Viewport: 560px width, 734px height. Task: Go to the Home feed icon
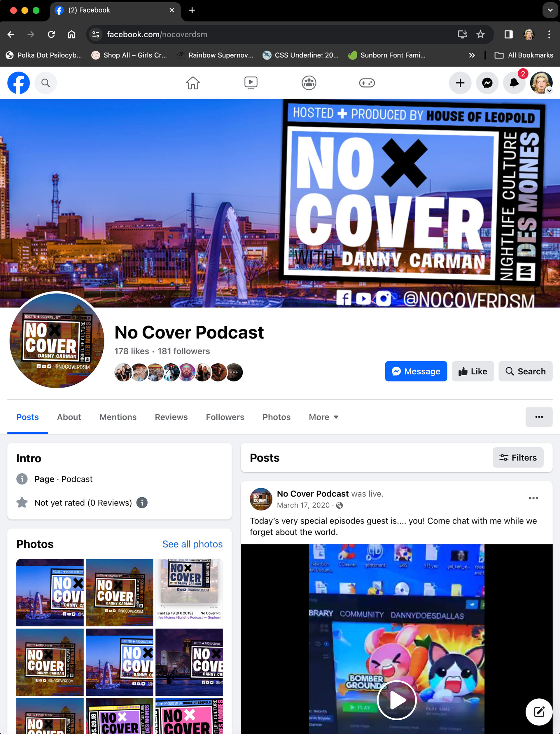[193, 83]
